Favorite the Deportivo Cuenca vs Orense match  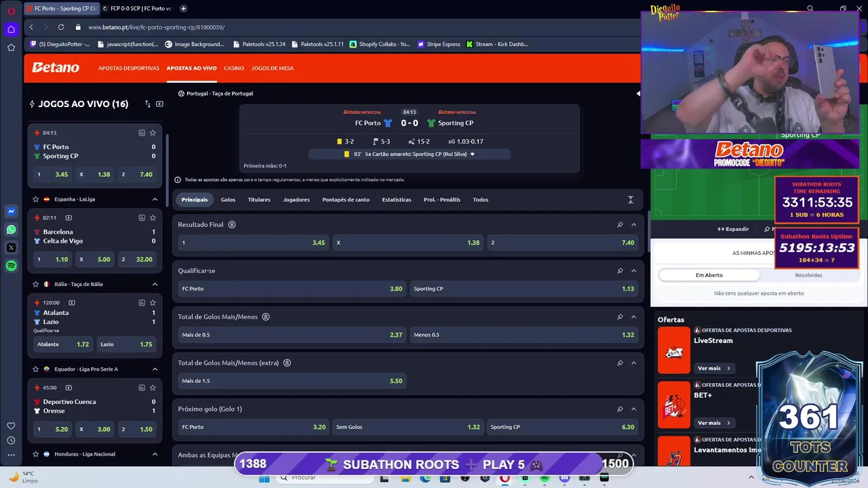tap(153, 388)
